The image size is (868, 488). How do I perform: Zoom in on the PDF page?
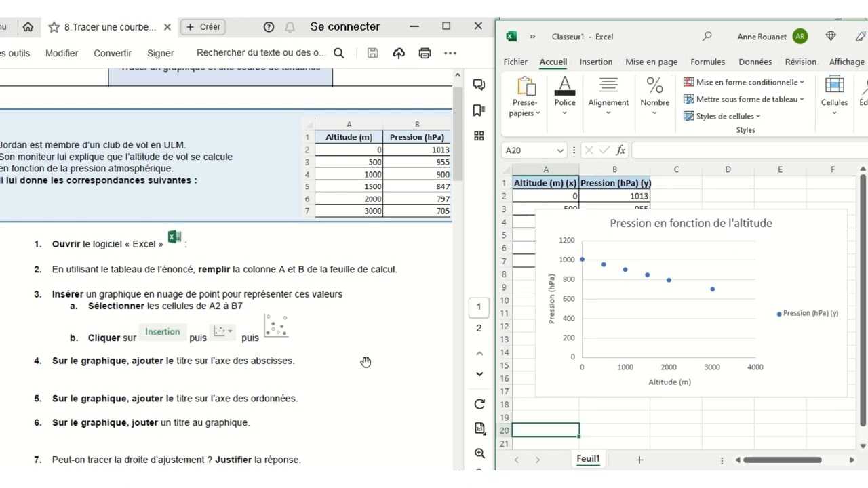click(479, 453)
